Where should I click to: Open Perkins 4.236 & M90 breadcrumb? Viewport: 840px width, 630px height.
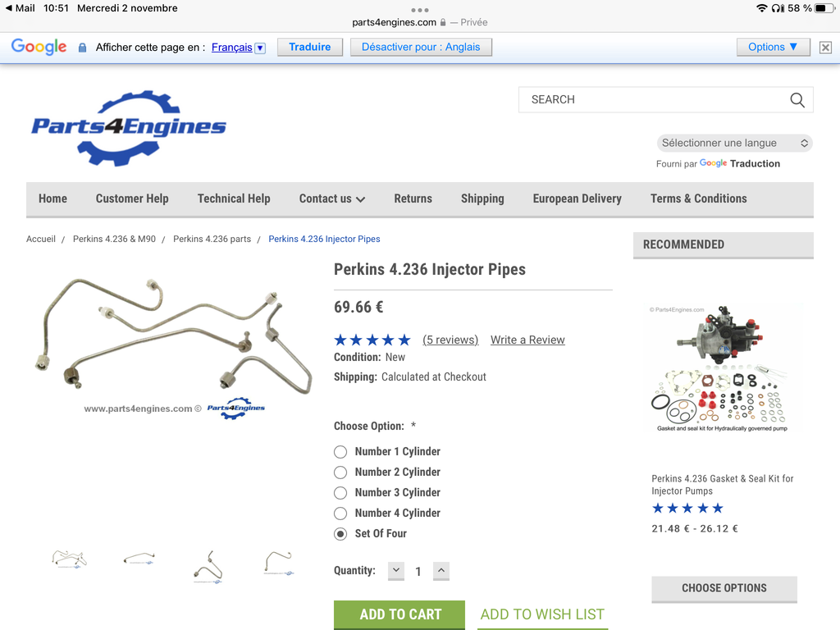(x=114, y=239)
